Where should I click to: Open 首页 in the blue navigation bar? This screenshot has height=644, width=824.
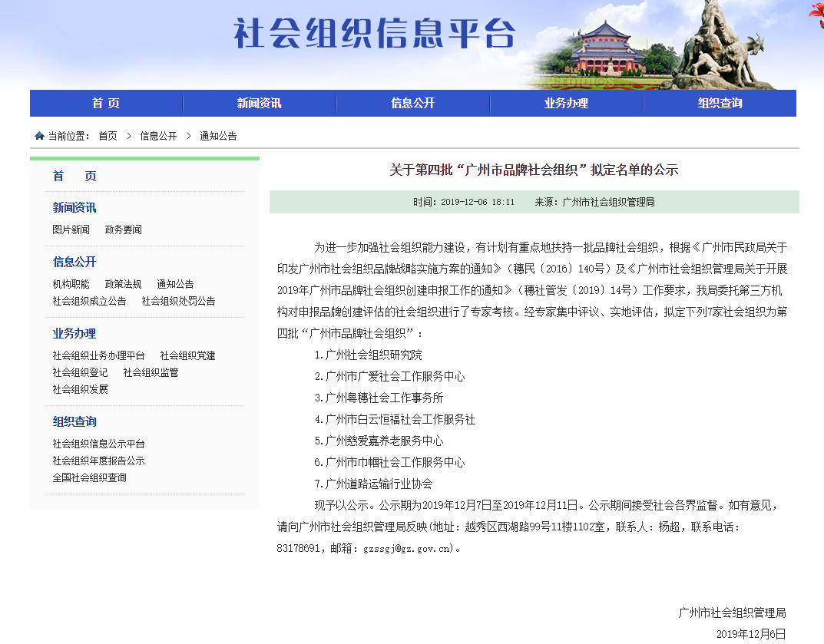pos(106,103)
